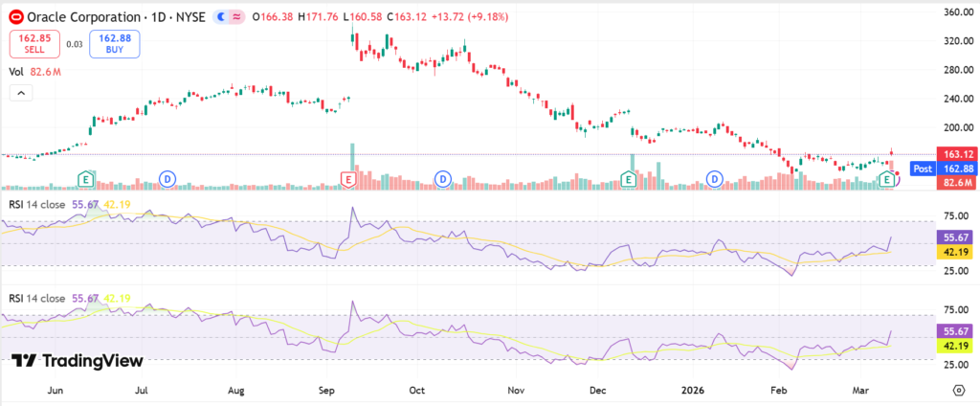Image resolution: width=980 pixels, height=406 pixels.
Task: Open chart settings gear at bottom right
Action: click(x=959, y=390)
